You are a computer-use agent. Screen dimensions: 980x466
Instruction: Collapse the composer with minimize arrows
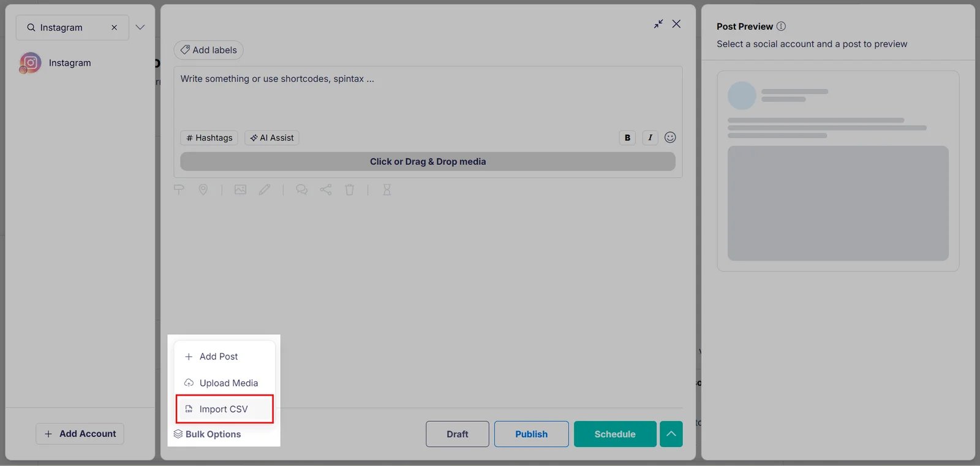658,24
